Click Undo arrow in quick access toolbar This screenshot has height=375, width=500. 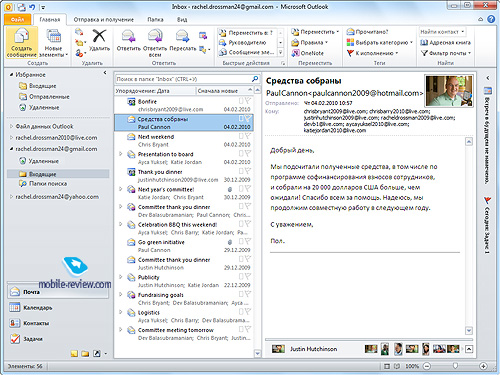pyautogui.click(x=32, y=7)
